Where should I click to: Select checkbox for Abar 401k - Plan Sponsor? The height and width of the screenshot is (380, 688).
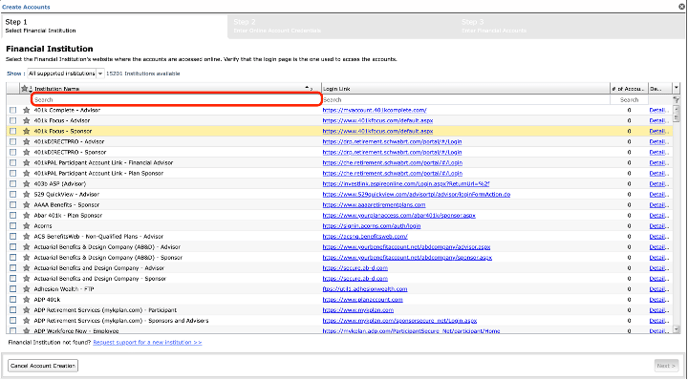[13, 215]
